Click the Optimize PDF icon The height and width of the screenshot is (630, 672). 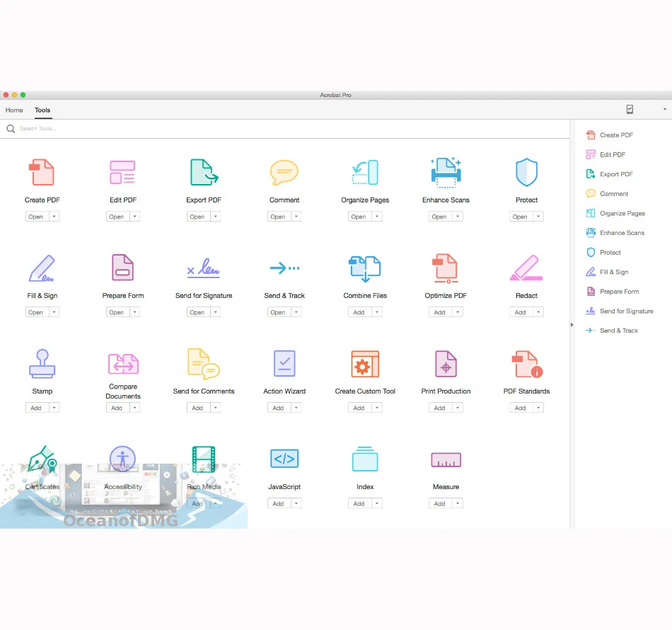click(x=446, y=268)
